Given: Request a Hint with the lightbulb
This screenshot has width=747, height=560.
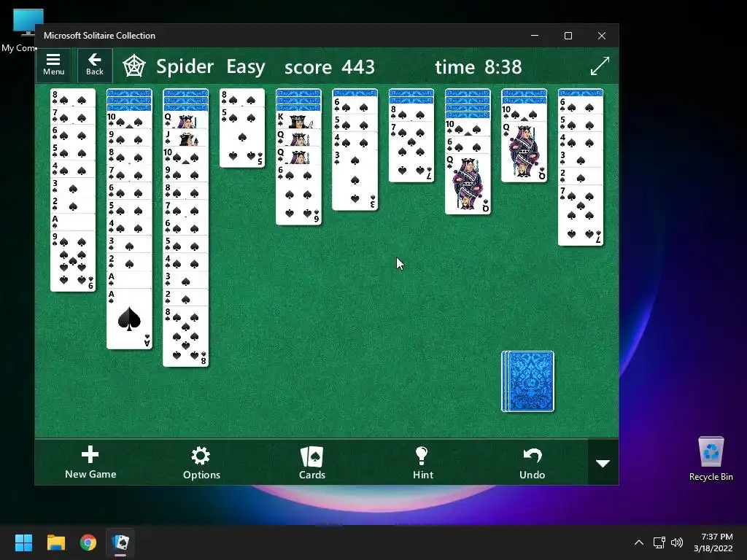Looking at the screenshot, I should click(422, 462).
